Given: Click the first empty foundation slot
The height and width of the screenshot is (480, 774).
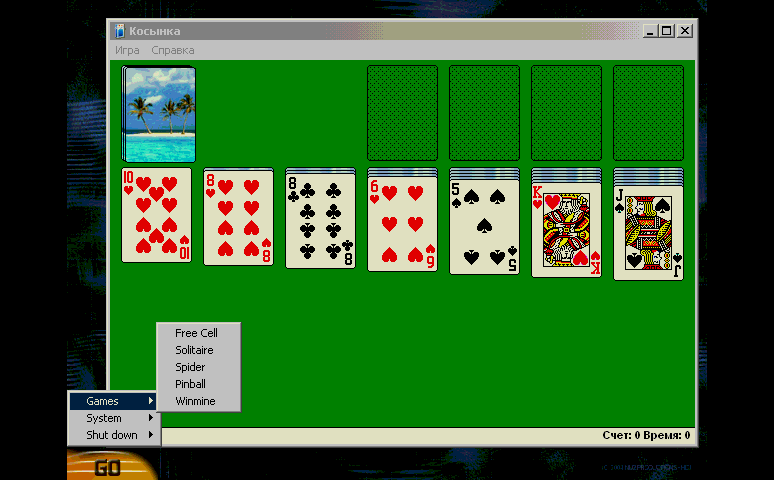Looking at the screenshot, I should point(402,113).
